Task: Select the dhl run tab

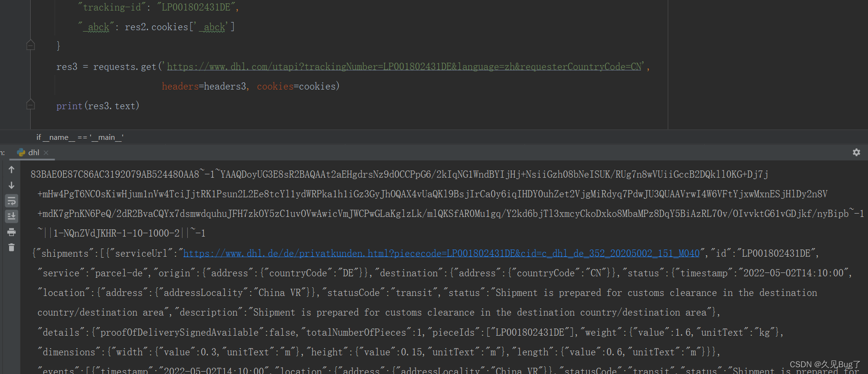Action: click(x=28, y=152)
